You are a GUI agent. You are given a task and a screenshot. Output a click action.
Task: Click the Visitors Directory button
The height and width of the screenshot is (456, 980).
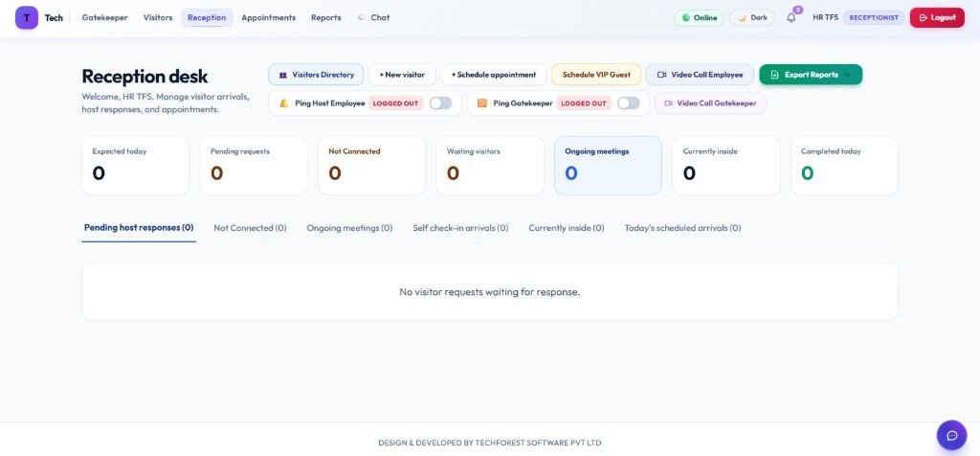[x=316, y=75]
